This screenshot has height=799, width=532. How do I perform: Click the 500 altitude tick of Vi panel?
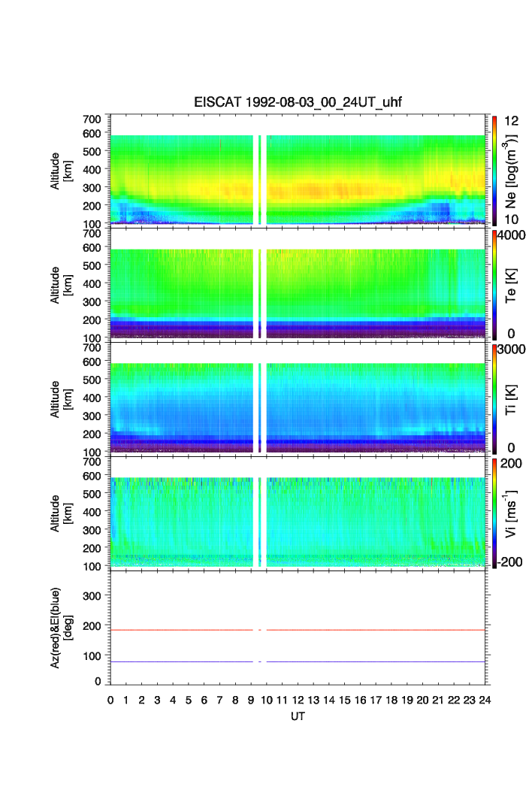[x=92, y=494]
